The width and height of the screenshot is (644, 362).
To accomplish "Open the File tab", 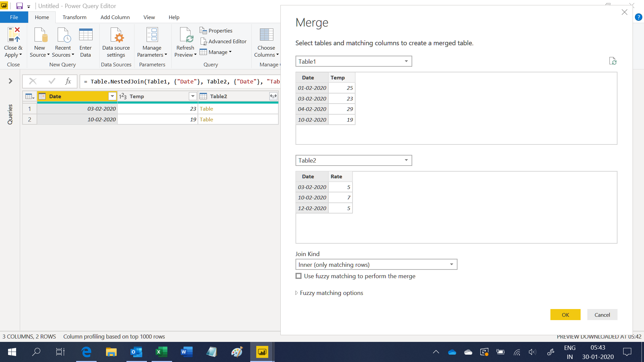I will tap(14, 17).
